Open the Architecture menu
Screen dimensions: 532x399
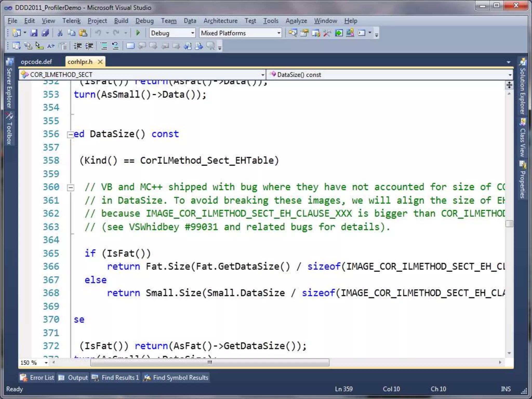[x=221, y=21]
